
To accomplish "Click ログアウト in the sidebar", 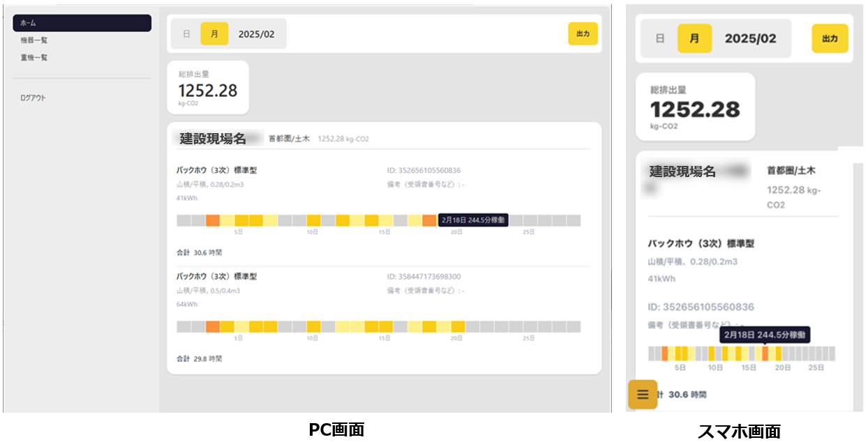I will click(x=33, y=98).
